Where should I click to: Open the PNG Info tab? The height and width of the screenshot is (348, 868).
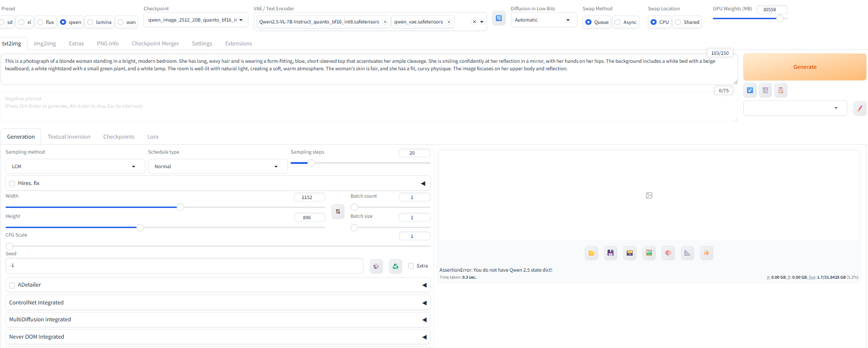click(x=108, y=44)
